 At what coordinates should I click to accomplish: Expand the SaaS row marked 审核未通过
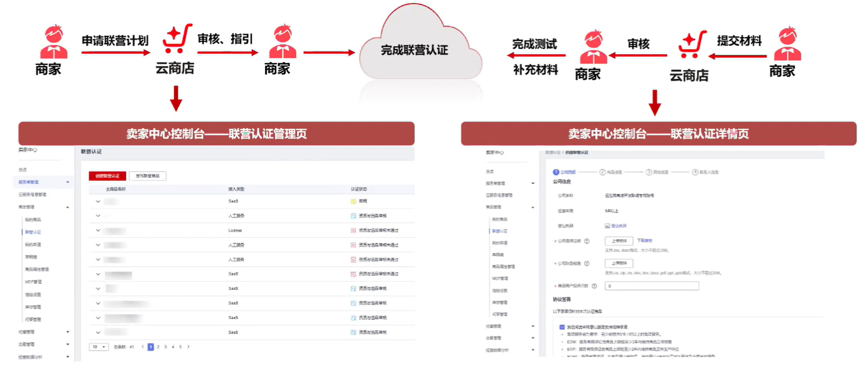click(98, 274)
